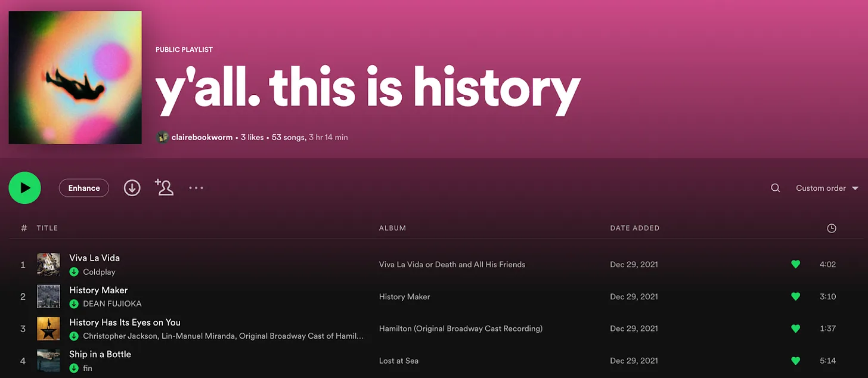Select the Viva La Vida song title
Image resolution: width=868 pixels, height=378 pixels.
tap(94, 258)
